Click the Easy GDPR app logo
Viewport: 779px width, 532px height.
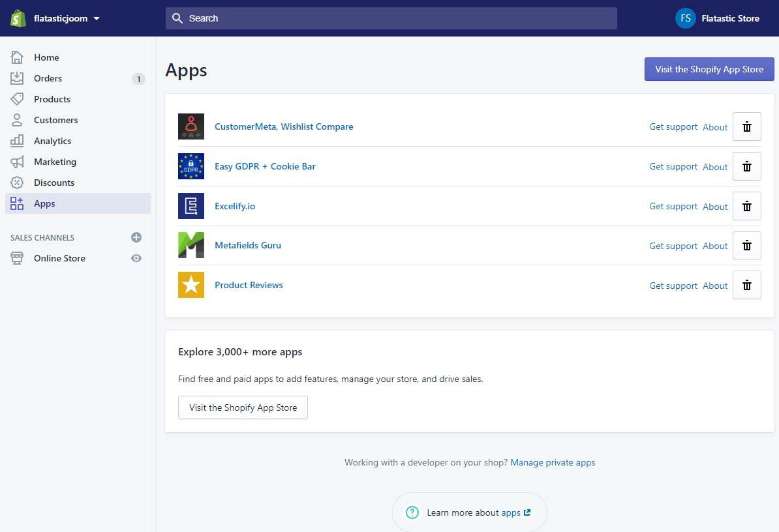click(x=191, y=166)
